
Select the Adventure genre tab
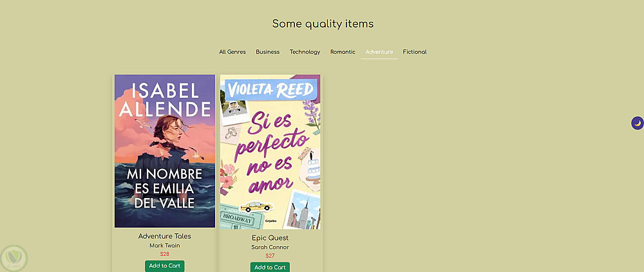[x=379, y=52]
